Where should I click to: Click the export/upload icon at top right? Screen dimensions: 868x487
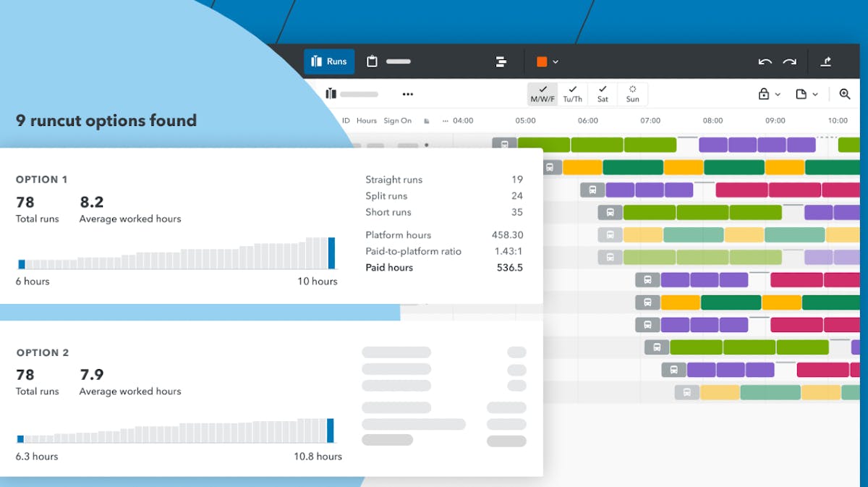tap(826, 62)
